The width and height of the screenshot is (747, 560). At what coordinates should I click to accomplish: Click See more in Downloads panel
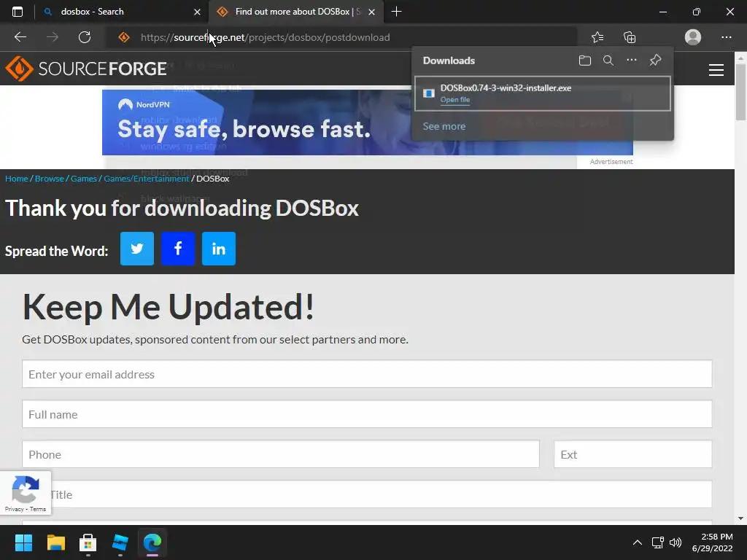444,126
